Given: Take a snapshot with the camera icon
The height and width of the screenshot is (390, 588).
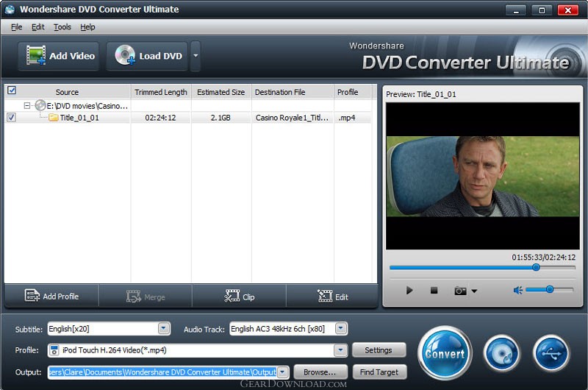Looking at the screenshot, I should pyautogui.click(x=460, y=291).
